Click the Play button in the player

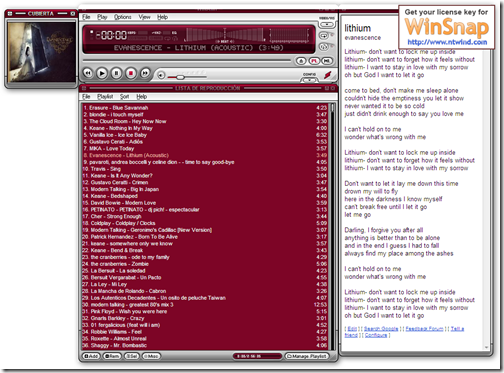click(102, 73)
